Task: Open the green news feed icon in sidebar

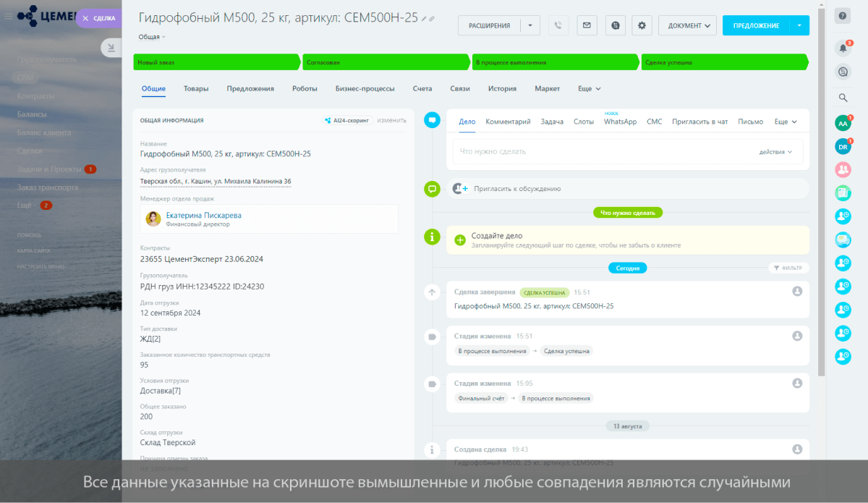Action: tap(843, 193)
